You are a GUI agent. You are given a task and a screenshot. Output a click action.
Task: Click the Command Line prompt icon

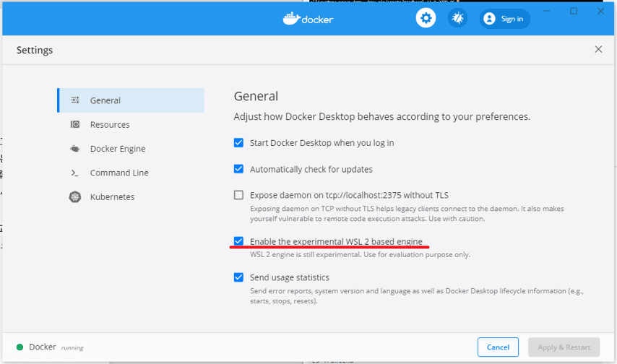click(74, 173)
